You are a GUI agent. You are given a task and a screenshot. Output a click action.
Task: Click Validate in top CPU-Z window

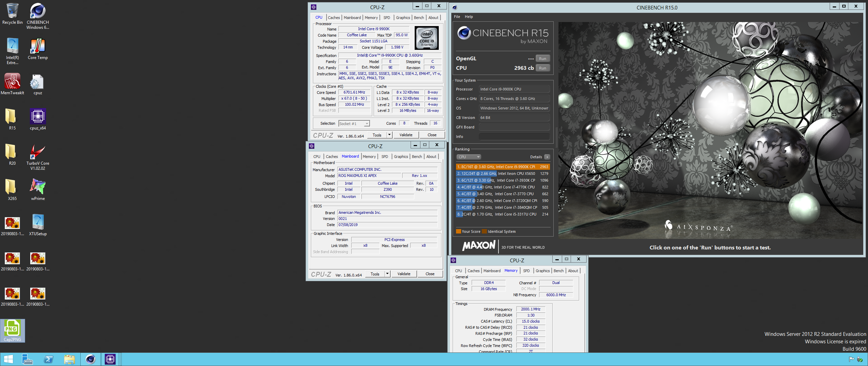click(x=406, y=135)
